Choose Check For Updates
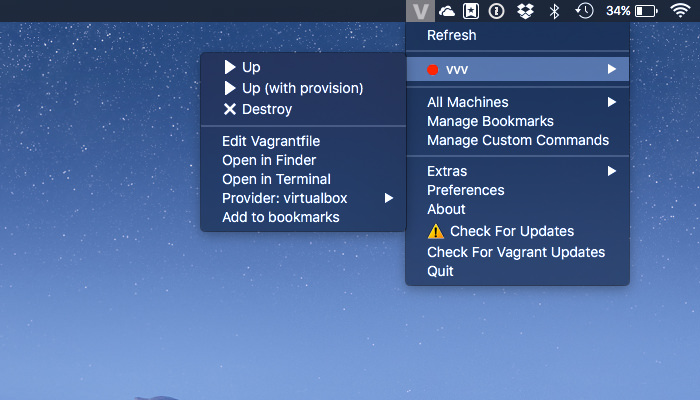Screen dimensions: 700x400 tap(518, 231)
